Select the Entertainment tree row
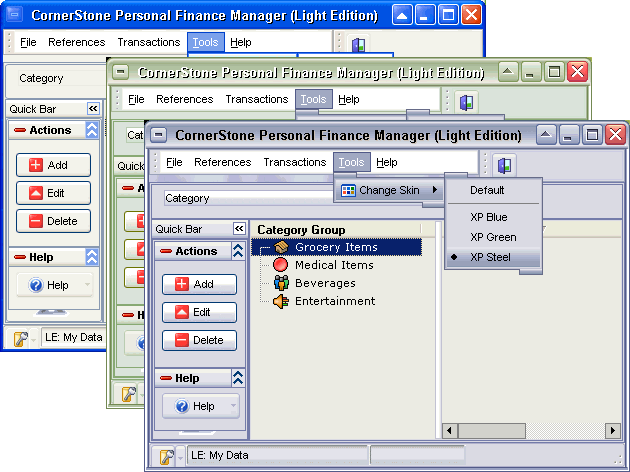 (335, 301)
